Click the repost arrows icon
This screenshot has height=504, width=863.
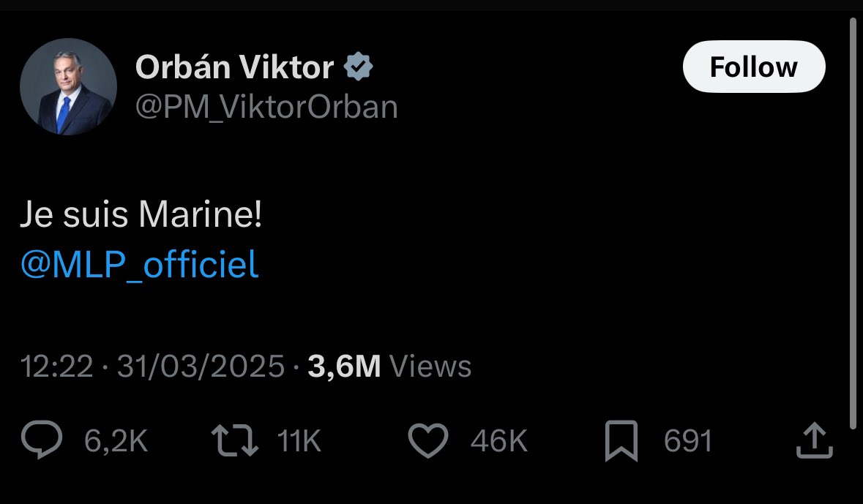234,441
